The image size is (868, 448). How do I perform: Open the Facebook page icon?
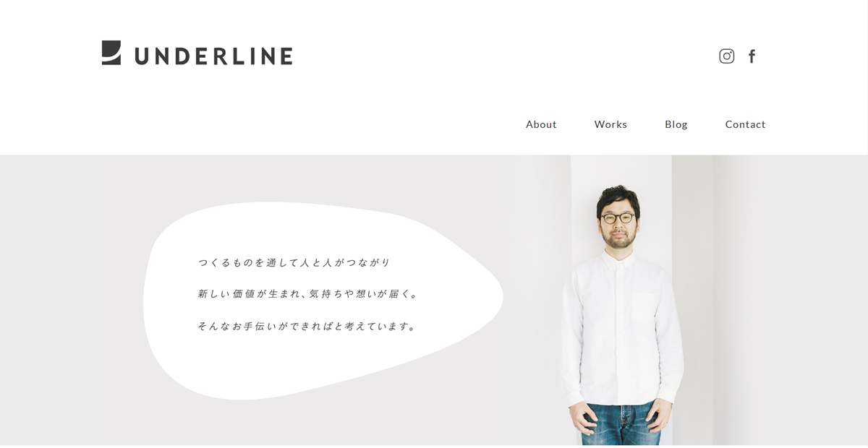[x=752, y=56]
